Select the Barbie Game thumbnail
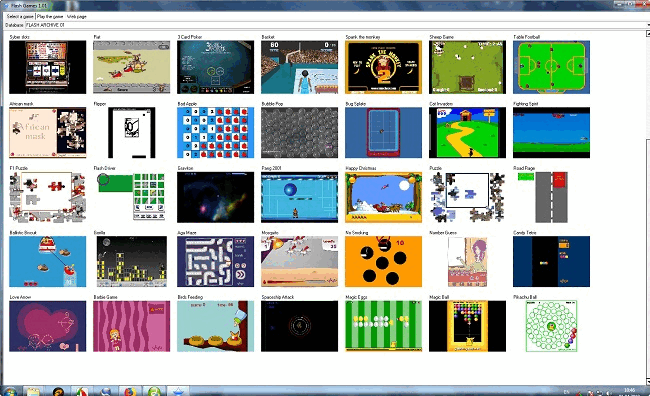The height and width of the screenshot is (396, 650). 132,326
